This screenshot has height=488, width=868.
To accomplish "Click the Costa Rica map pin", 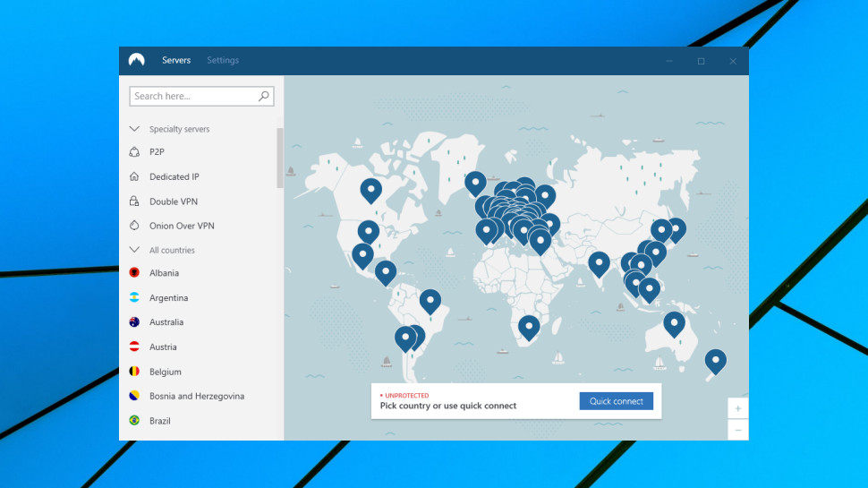I will pos(386,273).
